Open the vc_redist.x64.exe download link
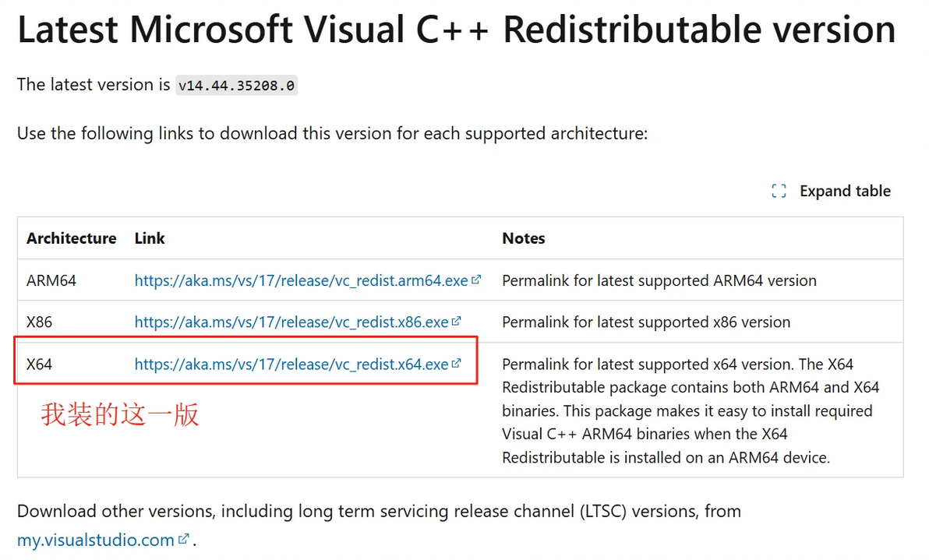Image resolution: width=929 pixels, height=560 pixels. pyautogui.click(x=291, y=364)
